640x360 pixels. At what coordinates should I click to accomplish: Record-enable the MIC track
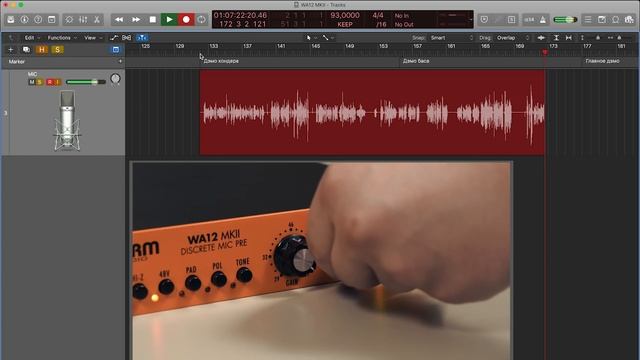49,82
